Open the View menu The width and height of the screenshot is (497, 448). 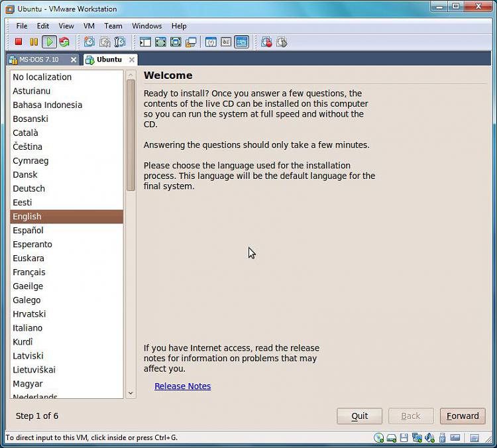[66, 26]
